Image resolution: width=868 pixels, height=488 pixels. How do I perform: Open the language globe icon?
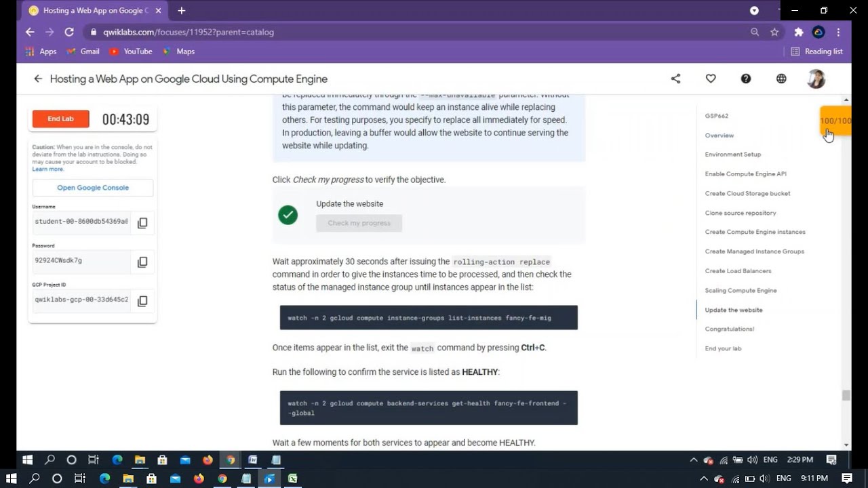[781, 79]
